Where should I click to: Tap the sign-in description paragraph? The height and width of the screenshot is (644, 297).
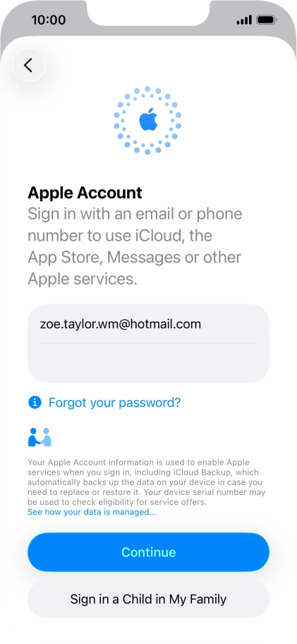click(x=135, y=246)
